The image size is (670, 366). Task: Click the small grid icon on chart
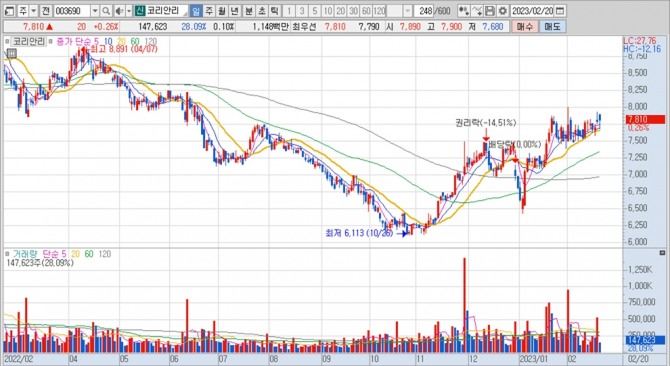[x=12, y=53]
